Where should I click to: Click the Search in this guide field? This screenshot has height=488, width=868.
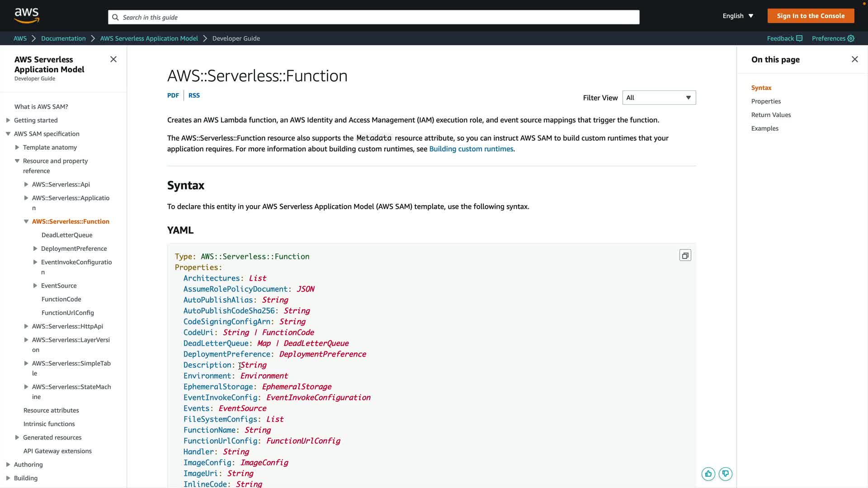pos(373,17)
